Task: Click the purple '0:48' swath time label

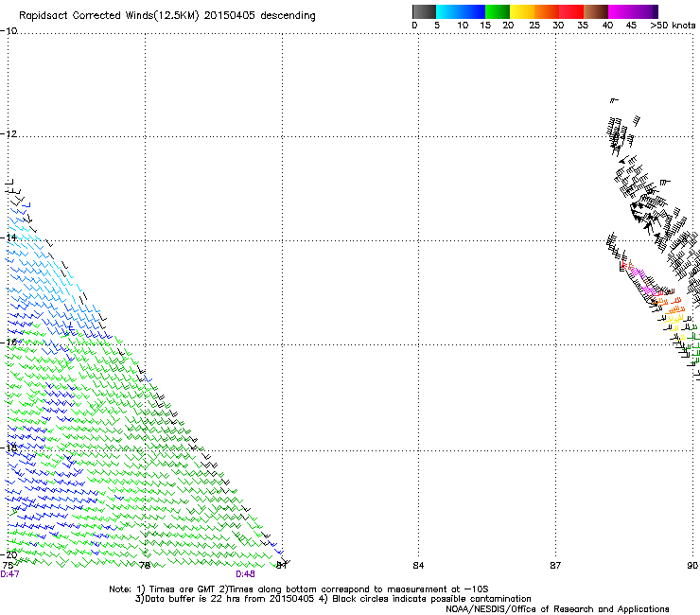Action: [246, 574]
